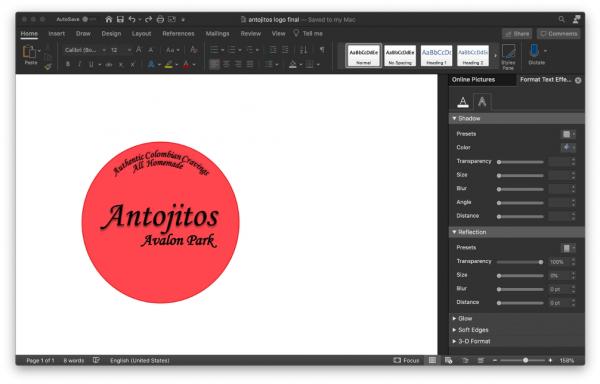
Task: Apply underline formatting
Action: [91, 64]
